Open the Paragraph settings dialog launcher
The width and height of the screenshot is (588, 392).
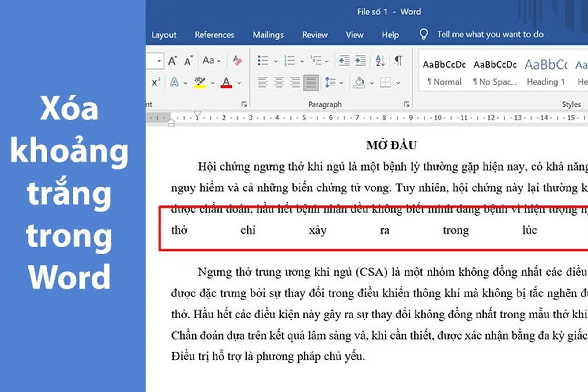(407, 104)
